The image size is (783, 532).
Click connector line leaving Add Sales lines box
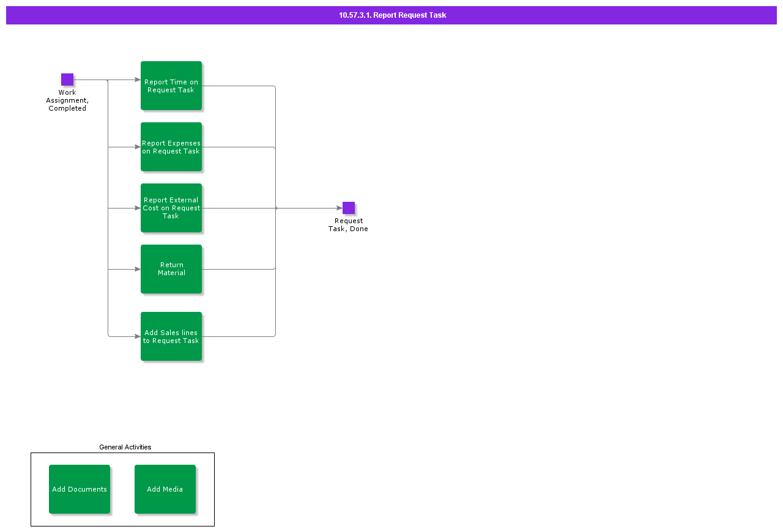pyautogui.click(x=239, y=336)
